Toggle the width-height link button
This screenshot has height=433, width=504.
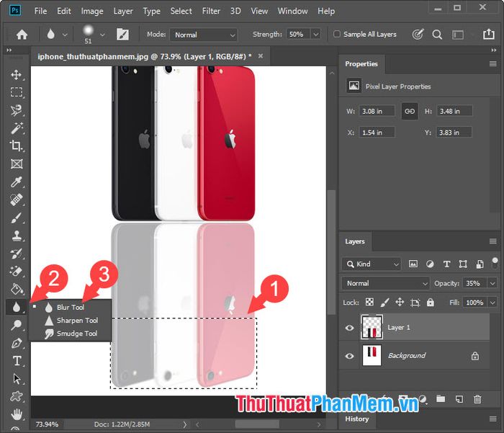click(x=410, y=111)
